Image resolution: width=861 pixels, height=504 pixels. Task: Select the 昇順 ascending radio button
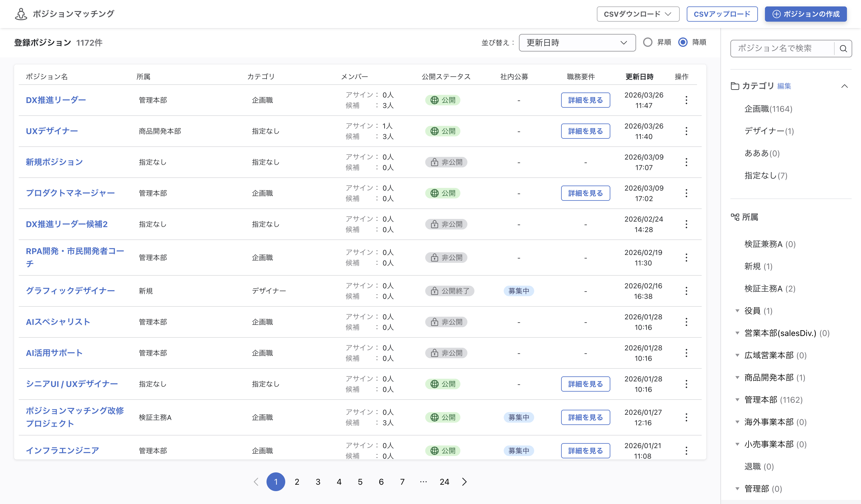(x=648, y=42)
